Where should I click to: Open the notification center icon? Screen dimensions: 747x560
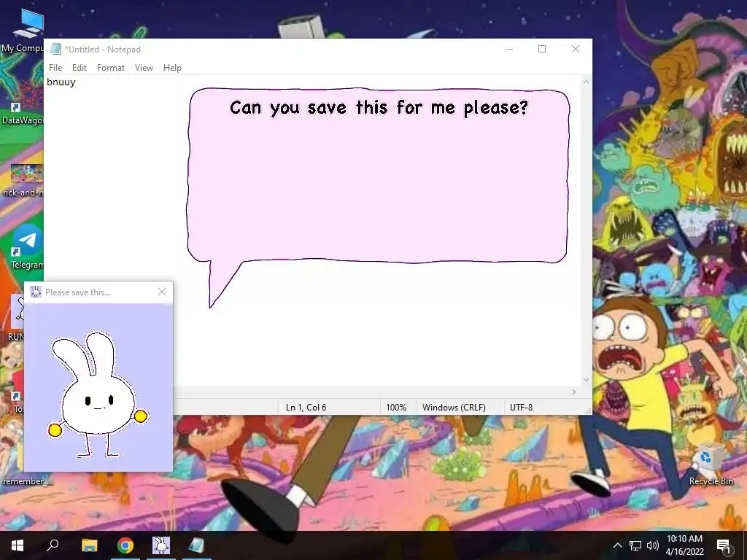[x=724, y=545]
